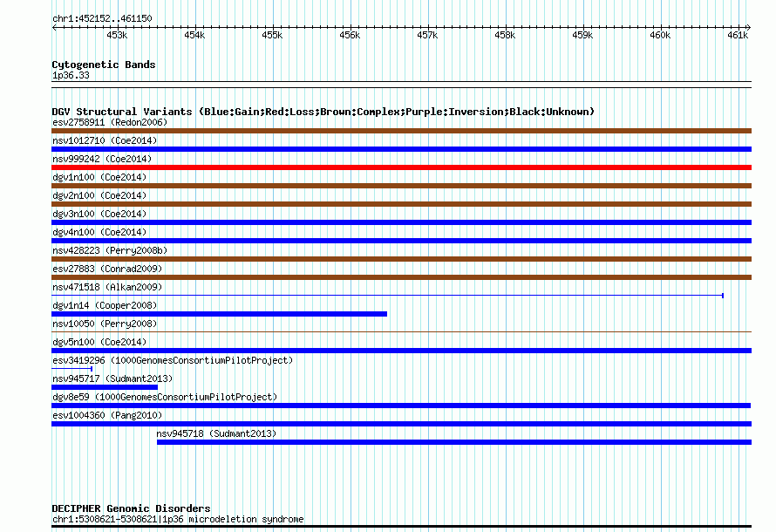Click dgv5n100 (Coe2014) variant label
Viewport: 776px width, 532px height.
pos(99,342)
